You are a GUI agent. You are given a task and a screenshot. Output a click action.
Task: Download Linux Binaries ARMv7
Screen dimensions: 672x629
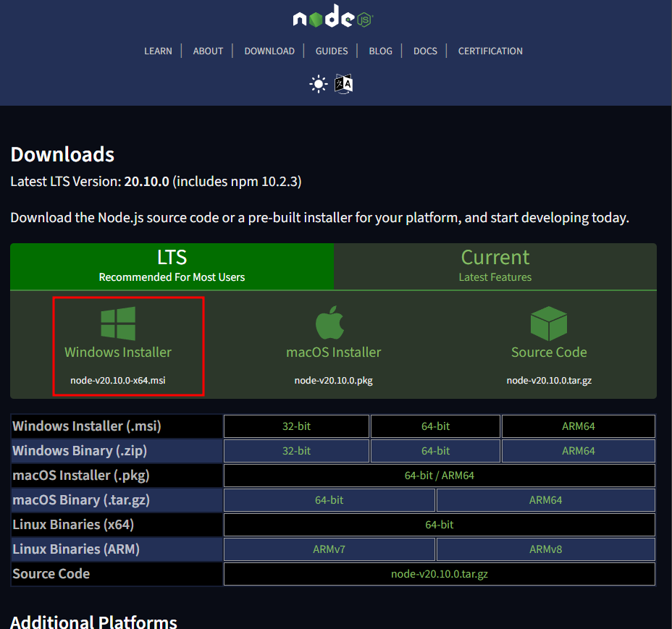pos(329,549)
